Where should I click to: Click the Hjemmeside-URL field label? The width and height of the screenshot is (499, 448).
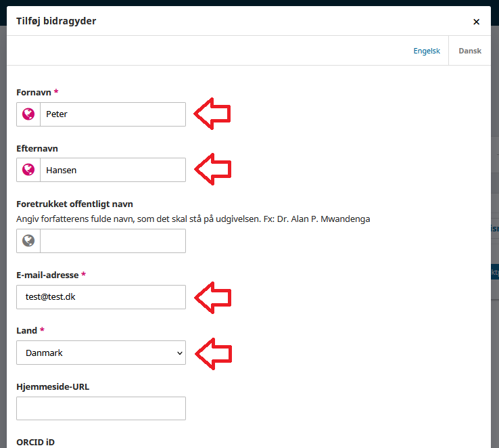coord(53,386)
